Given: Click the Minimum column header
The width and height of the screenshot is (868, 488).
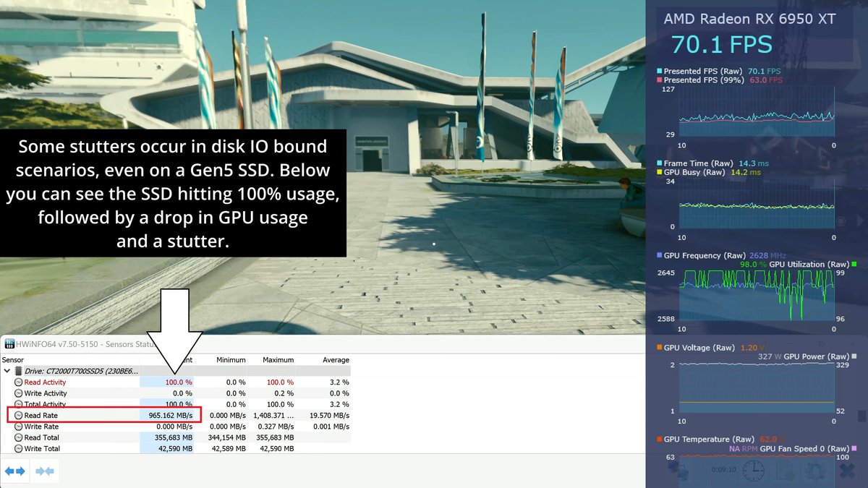Looking at the screenshot, I should (231, 359).
